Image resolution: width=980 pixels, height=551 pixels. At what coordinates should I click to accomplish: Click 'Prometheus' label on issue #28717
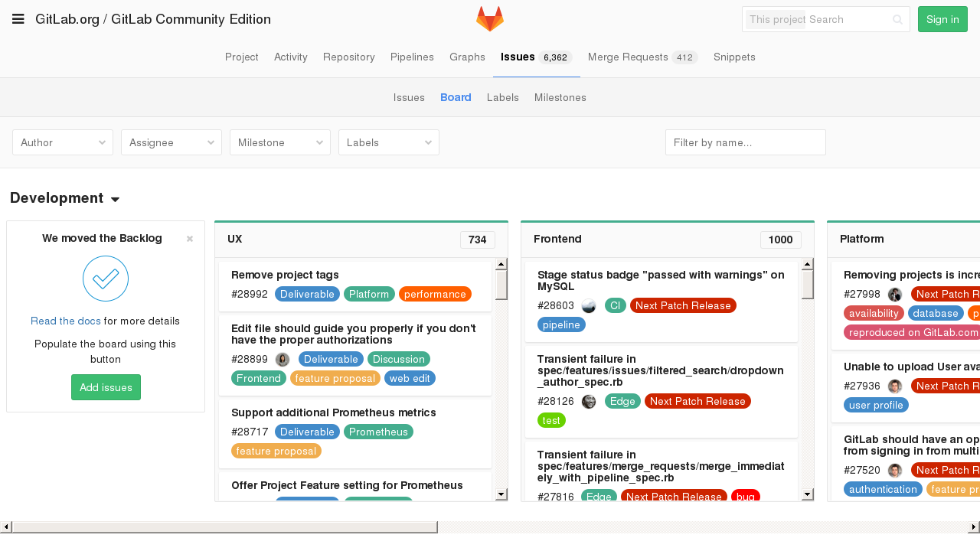click(x=378, y=432)
